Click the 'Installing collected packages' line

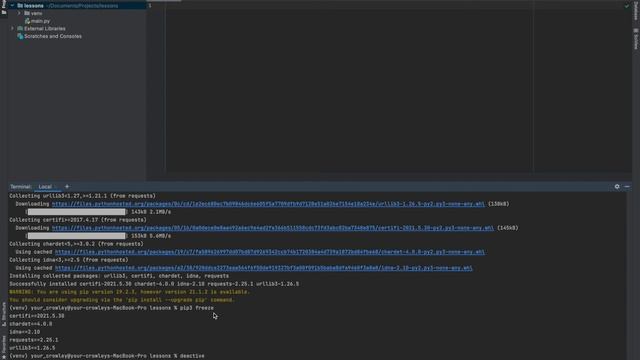[119, 276]
